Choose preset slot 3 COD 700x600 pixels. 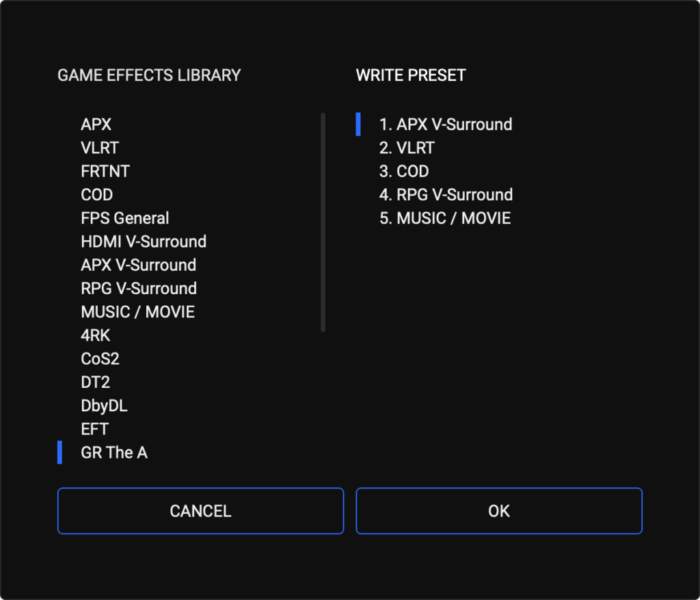(404, 171)
